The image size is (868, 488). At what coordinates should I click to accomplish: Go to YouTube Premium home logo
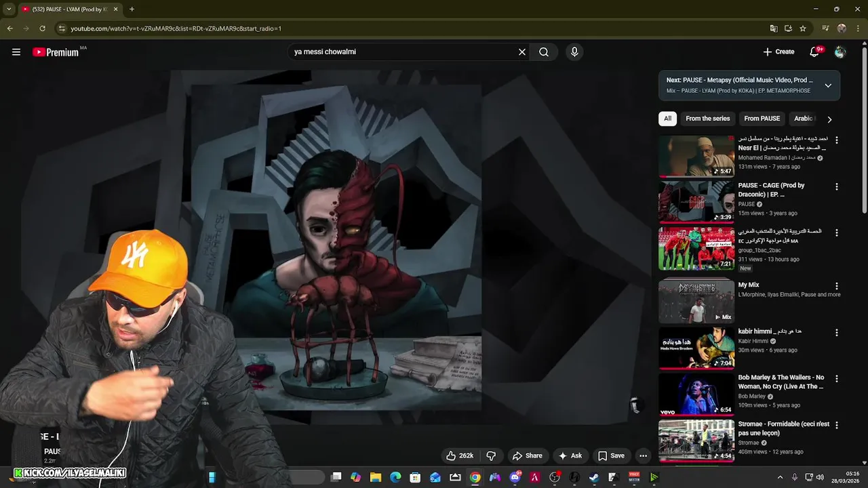56,52
